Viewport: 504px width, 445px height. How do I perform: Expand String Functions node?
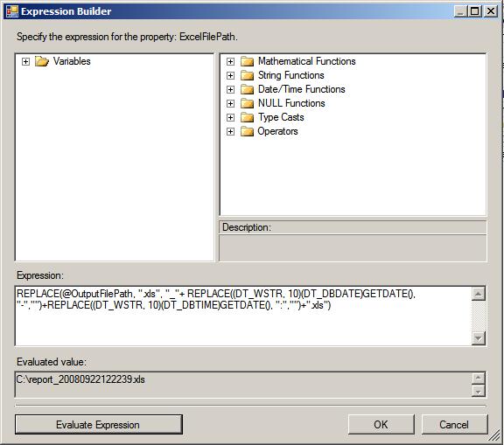pos(230,75)
